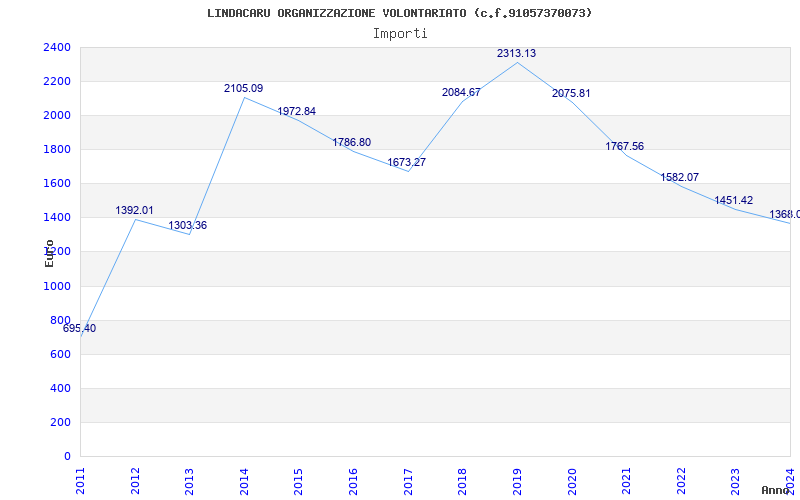The height and width of the screenshot is (500, 800).
Task: Click the 2200 value on Euro axis
Action: [57, 82]
